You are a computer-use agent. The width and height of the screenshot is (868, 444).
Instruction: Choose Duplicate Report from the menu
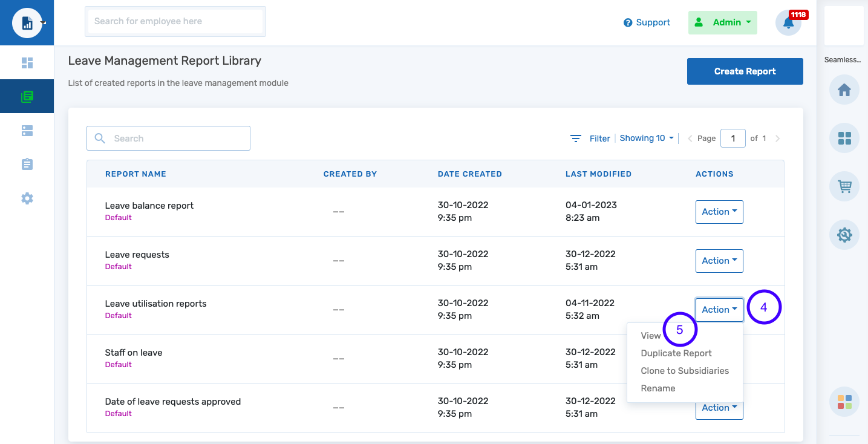pos(676,353)
